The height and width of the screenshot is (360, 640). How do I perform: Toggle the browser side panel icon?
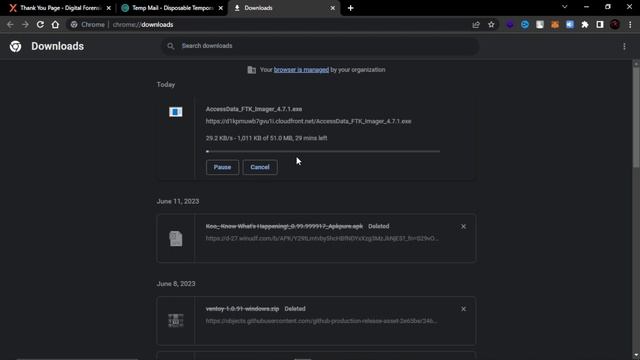point(600,25)
